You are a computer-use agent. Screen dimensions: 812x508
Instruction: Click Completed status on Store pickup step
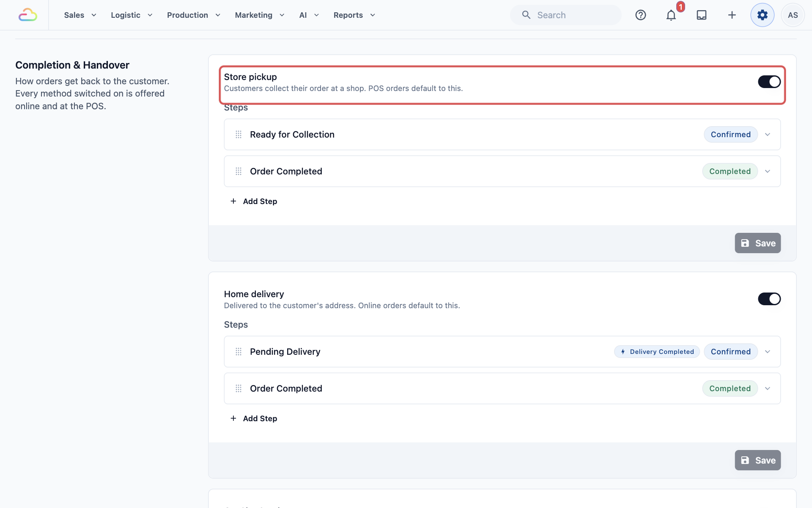point(730,171)
